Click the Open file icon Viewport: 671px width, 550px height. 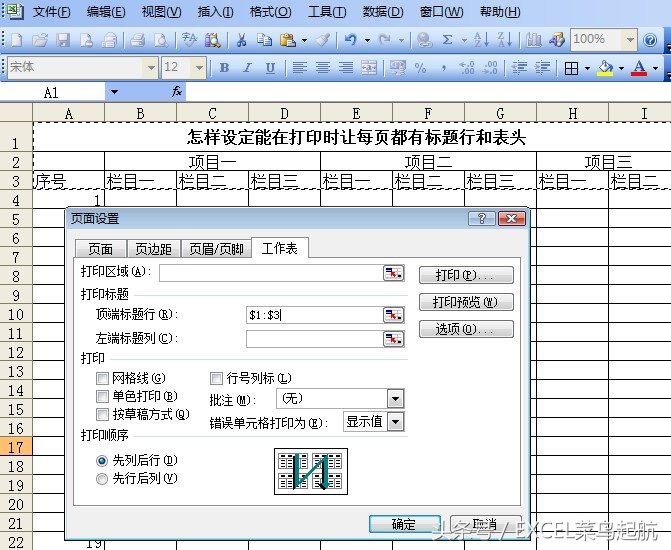click(x=40, y=40)
